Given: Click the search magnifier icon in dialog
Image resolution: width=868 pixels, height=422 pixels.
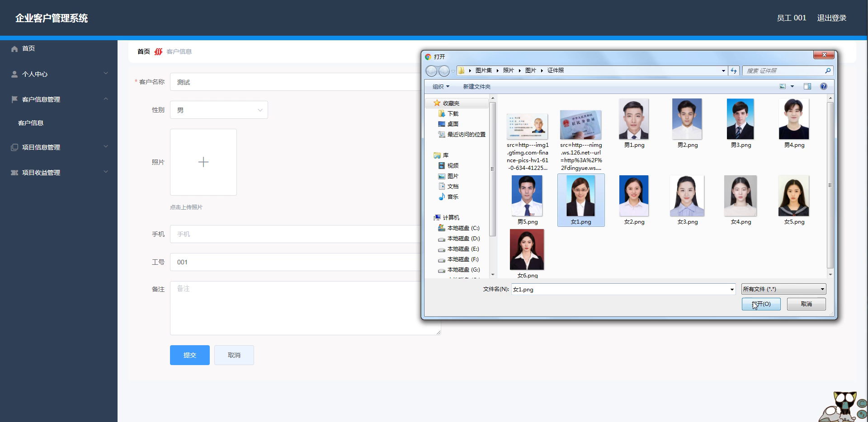Looking at the screenshot, I should point(828,71).
